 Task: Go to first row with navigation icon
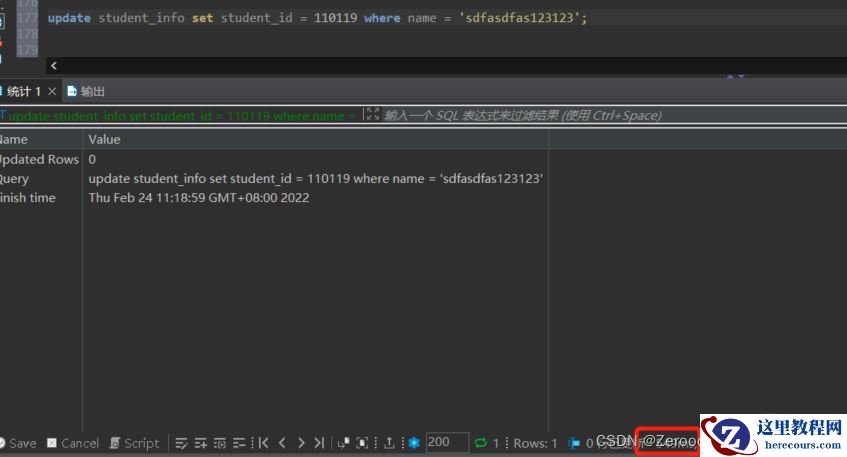264,443
